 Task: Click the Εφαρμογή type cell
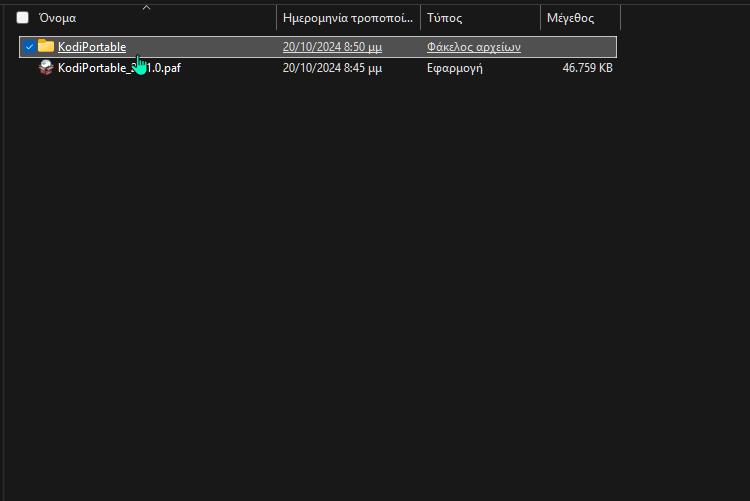click(x=454, y=68)
